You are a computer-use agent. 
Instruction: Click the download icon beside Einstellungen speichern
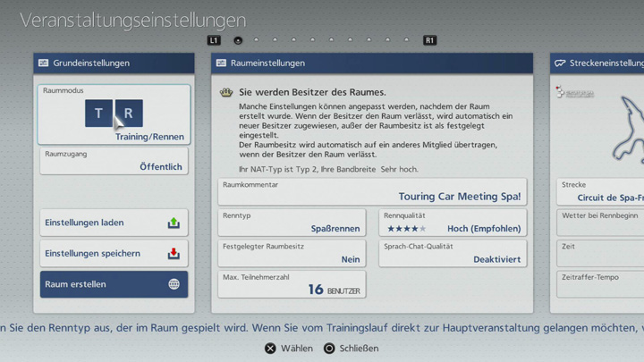tap(174, 254)
